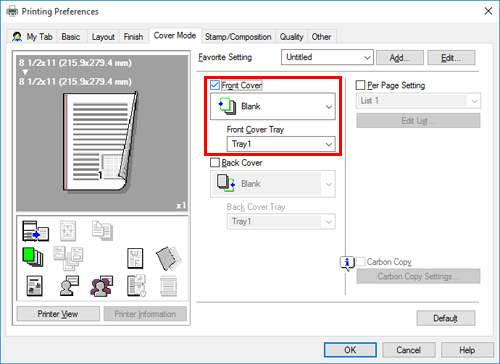Expand the Front Cover Tray dropdown

[281, 144]
